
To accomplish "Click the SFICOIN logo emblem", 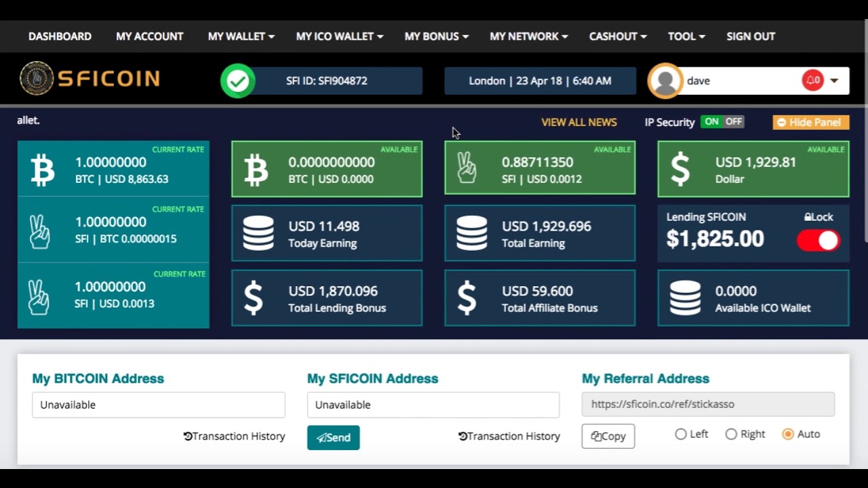I will 37,79.
